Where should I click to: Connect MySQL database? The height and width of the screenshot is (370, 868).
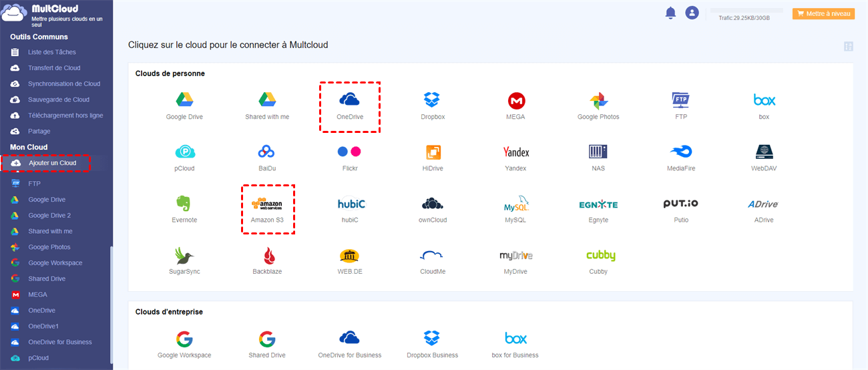tap(515, 209)
